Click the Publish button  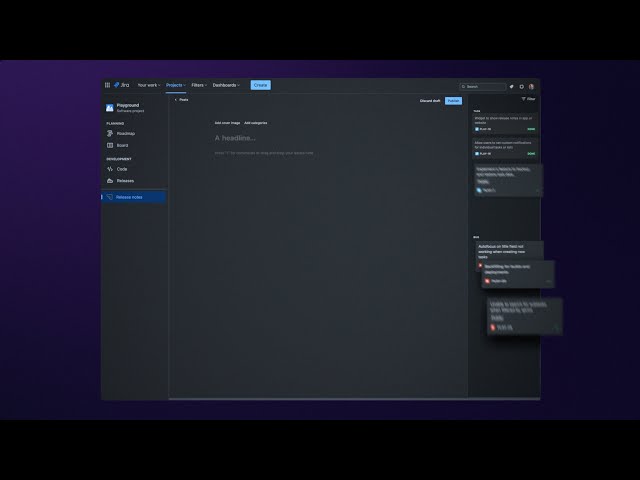[453, 101]
